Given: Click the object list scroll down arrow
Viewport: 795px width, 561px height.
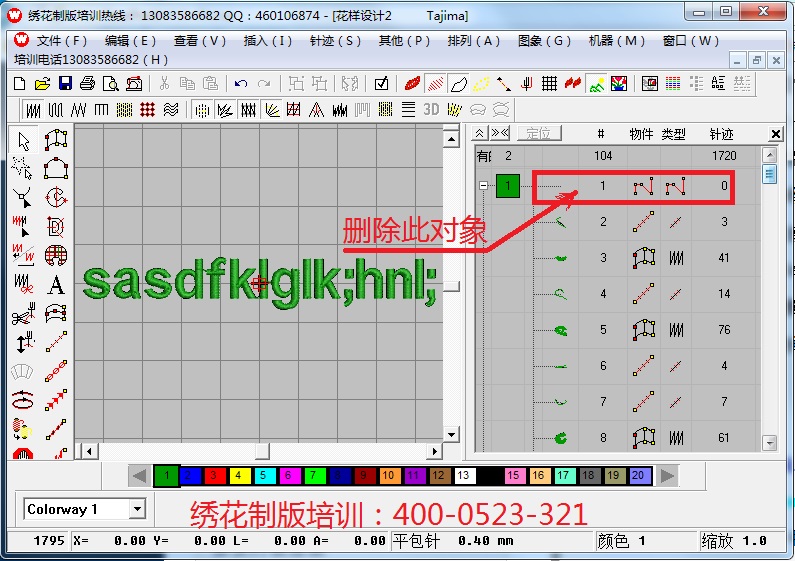Looking at the screenshot, I should [769, 443].
